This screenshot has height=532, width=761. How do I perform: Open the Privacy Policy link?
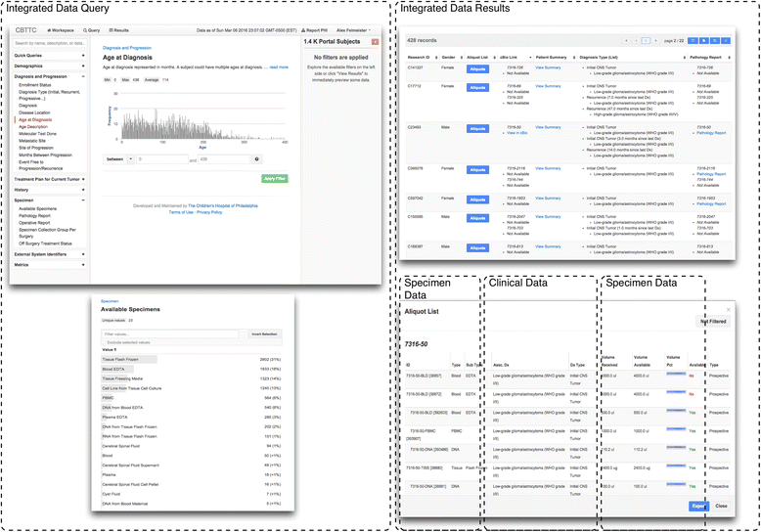coord(209,212)
